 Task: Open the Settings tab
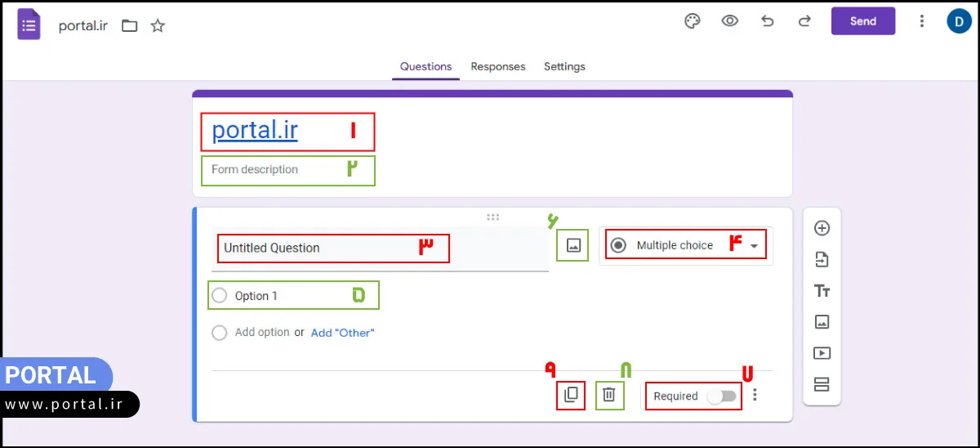pos(564,67)
